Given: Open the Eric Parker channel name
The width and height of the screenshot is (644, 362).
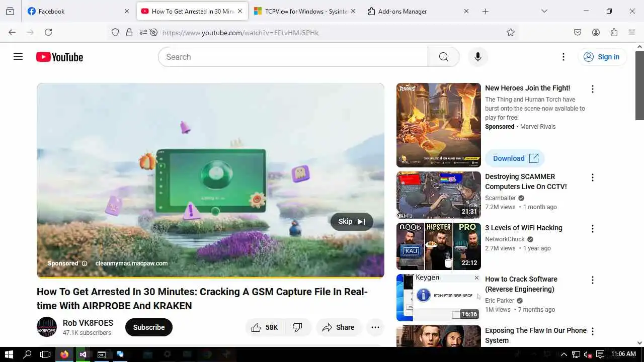Looking at the screenshot, I should point(500,301).
